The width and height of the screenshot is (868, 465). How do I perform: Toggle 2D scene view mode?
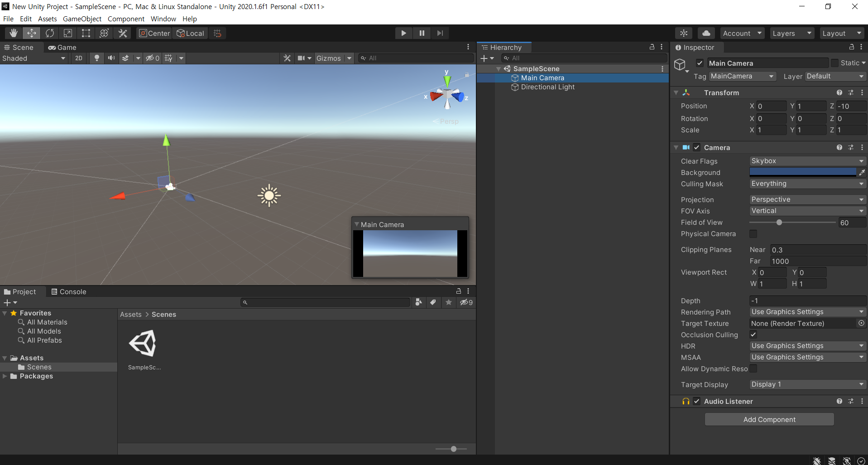tap(79, 58)
